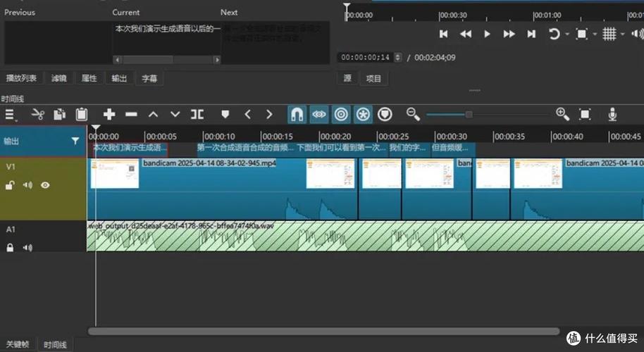Hide the V1 video track

pos(45,185)
